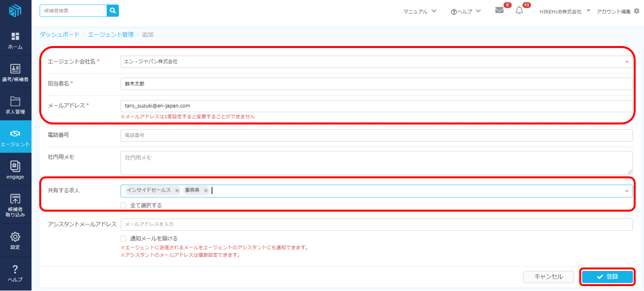Open the 選考/候補者 sidebar icon
Image resolution: width=644 pixels, height=291 pixels.
[15, 73]
